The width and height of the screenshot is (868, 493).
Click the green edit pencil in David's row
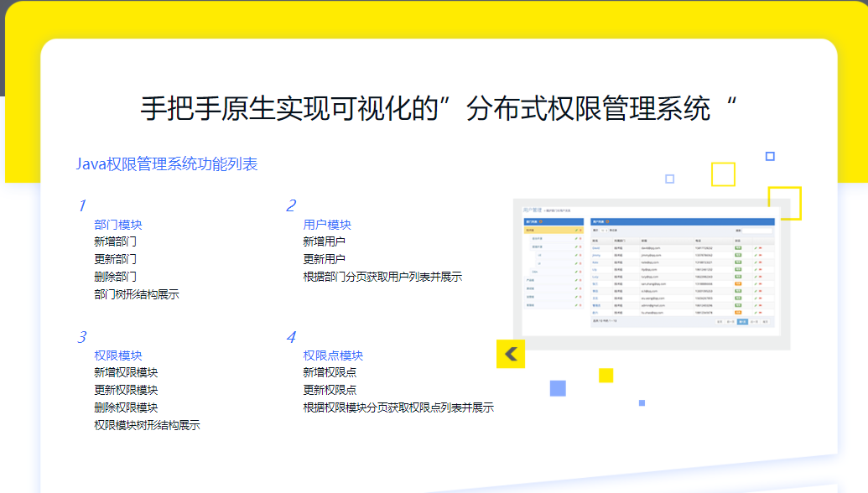pos(756,248)
